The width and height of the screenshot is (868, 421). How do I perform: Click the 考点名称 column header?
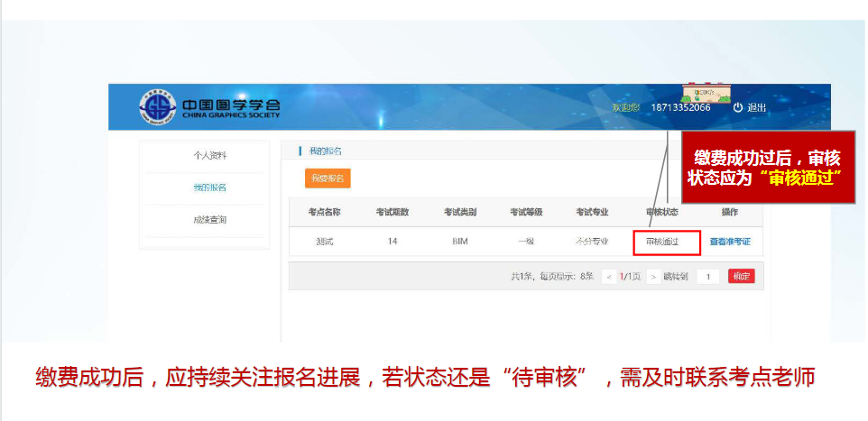325,212
